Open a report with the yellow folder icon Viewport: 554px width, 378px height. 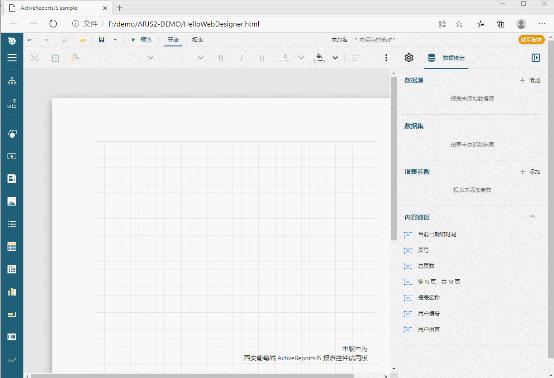coord(83,40)
